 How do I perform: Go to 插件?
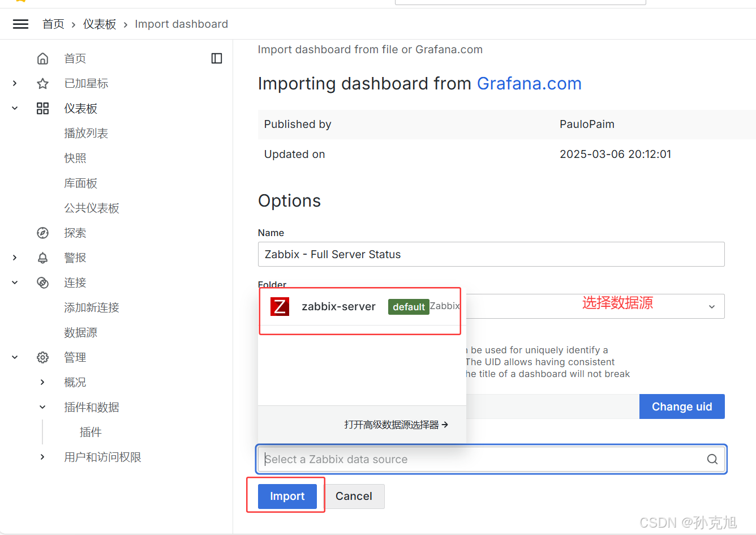click(91, 432)
